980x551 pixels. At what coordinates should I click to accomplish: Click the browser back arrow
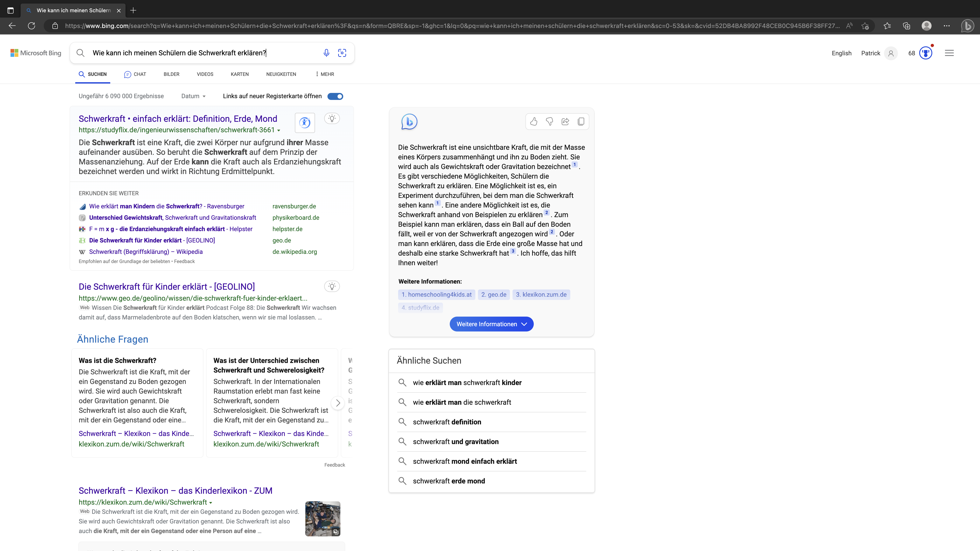click(12, 26)
